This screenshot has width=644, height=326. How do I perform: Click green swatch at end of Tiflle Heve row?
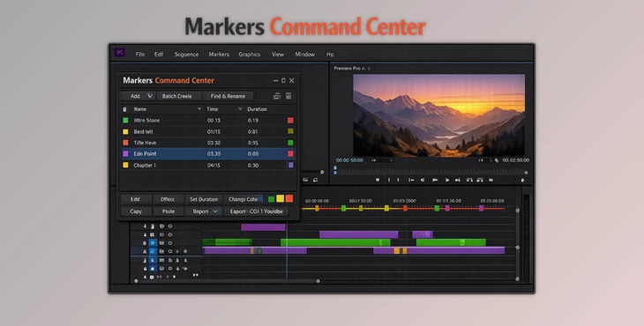[x=290, y=143]
